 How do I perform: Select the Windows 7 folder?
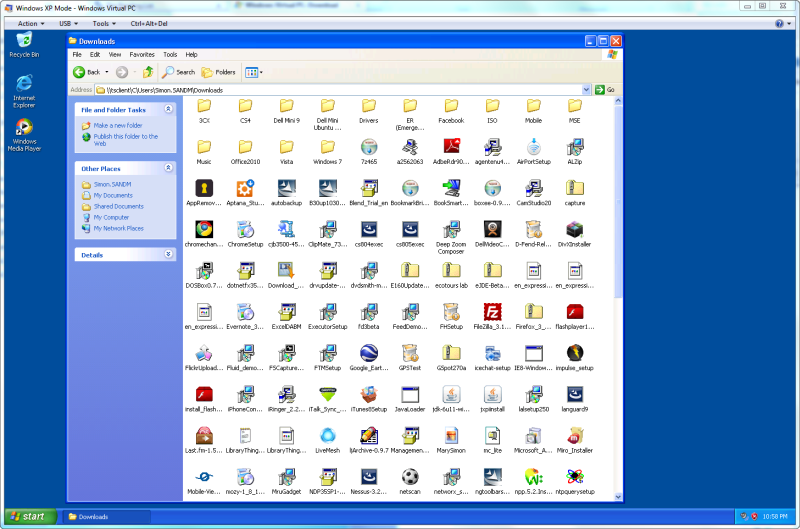[327, 147]
